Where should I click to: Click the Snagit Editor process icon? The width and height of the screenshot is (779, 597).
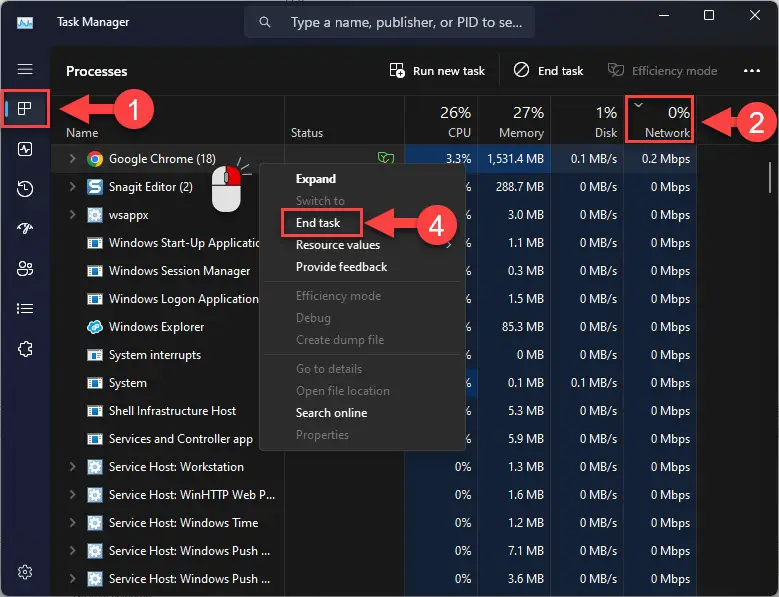(95, 187)
